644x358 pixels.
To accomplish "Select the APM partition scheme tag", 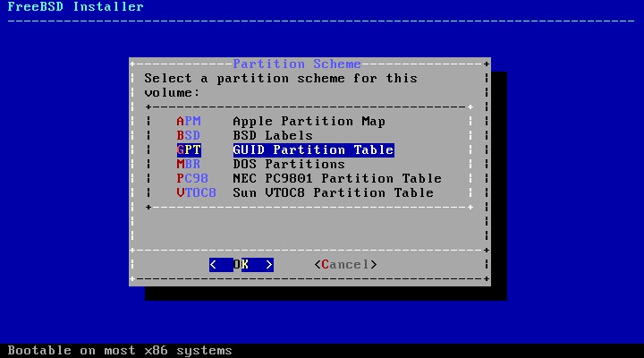I will coord(189,121).
